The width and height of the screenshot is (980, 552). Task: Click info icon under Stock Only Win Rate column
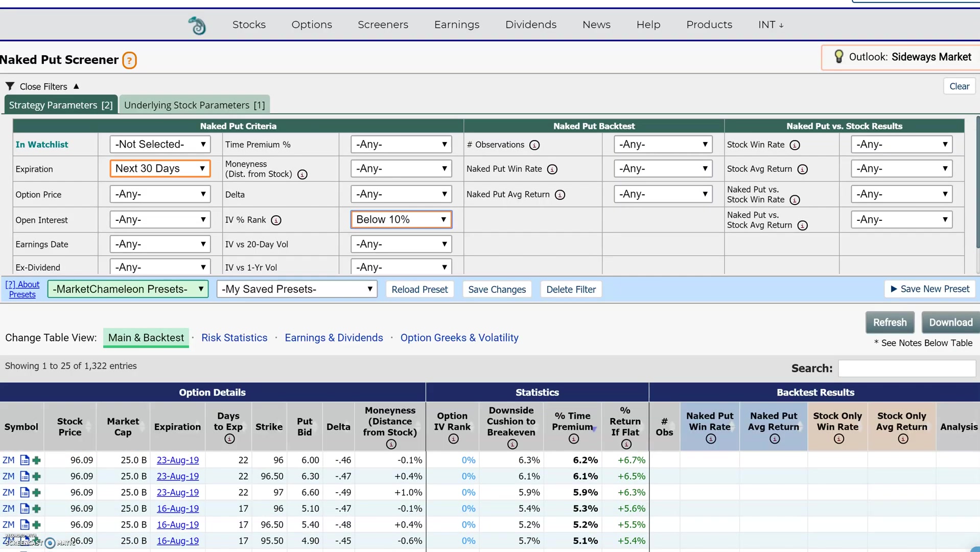tap(839, 439)
